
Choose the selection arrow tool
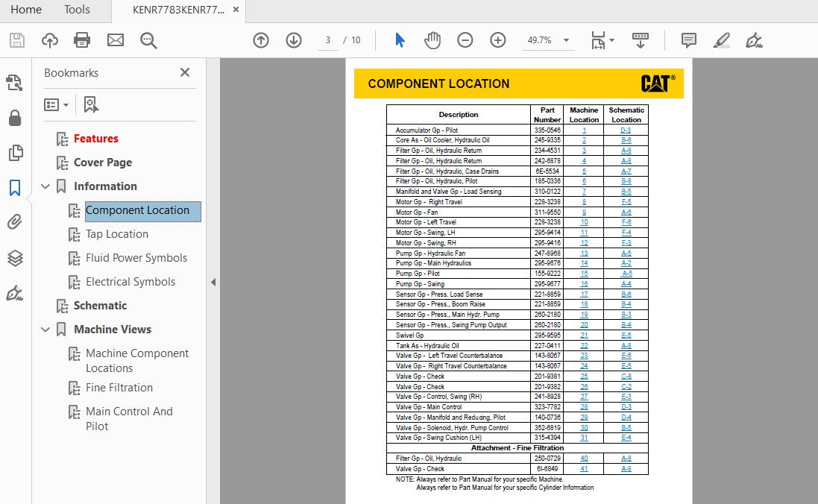pos(400,40)
